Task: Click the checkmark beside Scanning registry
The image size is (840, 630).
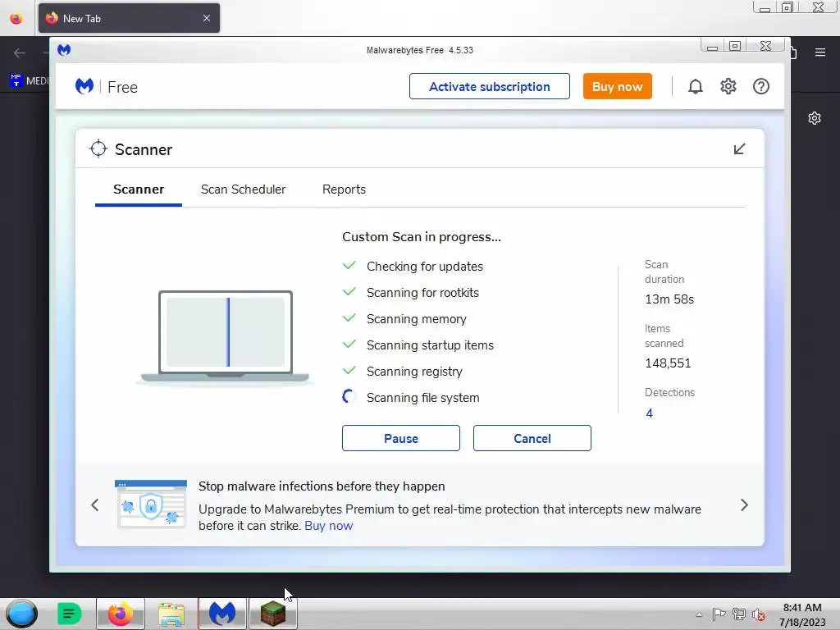Action: pos(349,371)
